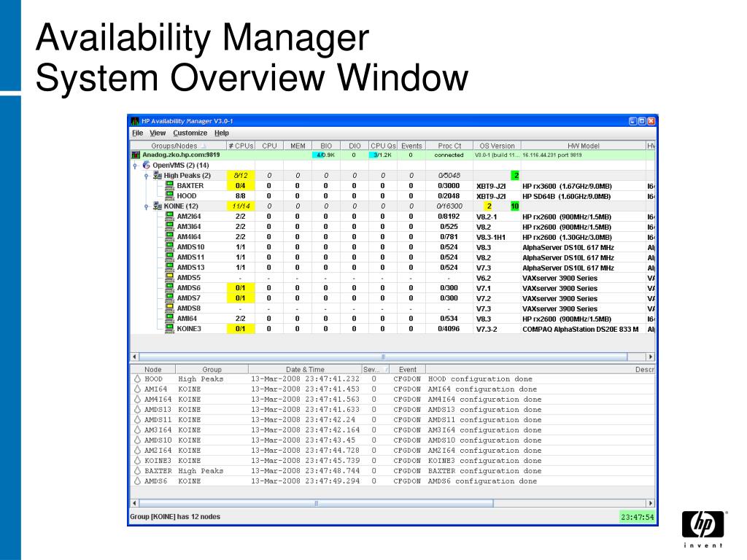Screen dimensions: 747x560
Task: Select the KOINE3 node icon
Action: 169,329
